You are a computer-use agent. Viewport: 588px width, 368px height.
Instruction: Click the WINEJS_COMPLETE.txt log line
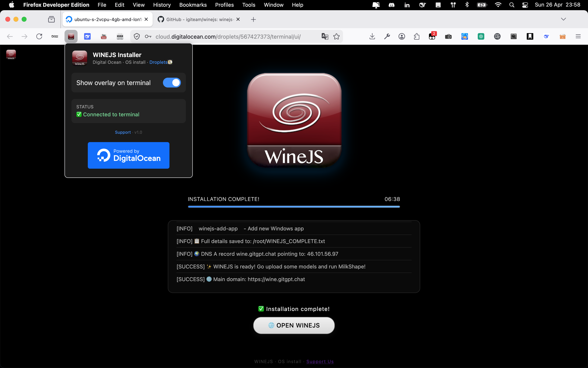pyautogui.click(x=294, y=241)
